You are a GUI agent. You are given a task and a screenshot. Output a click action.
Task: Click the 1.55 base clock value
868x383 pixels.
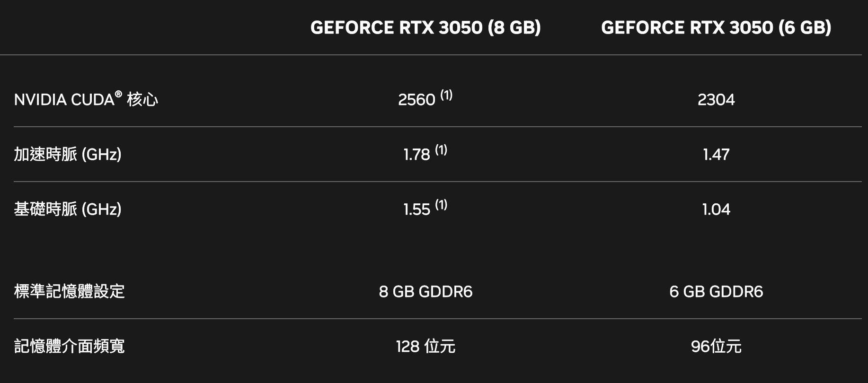pos(416,209)
